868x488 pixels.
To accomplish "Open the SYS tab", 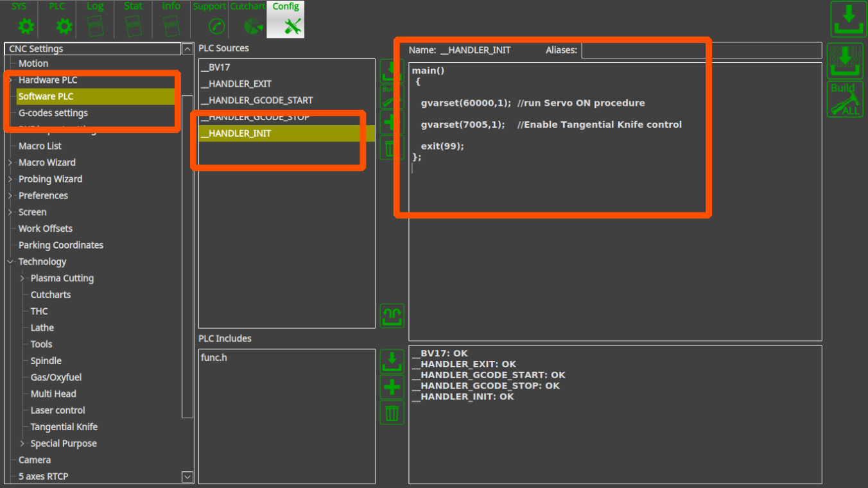I will point(19,19).
